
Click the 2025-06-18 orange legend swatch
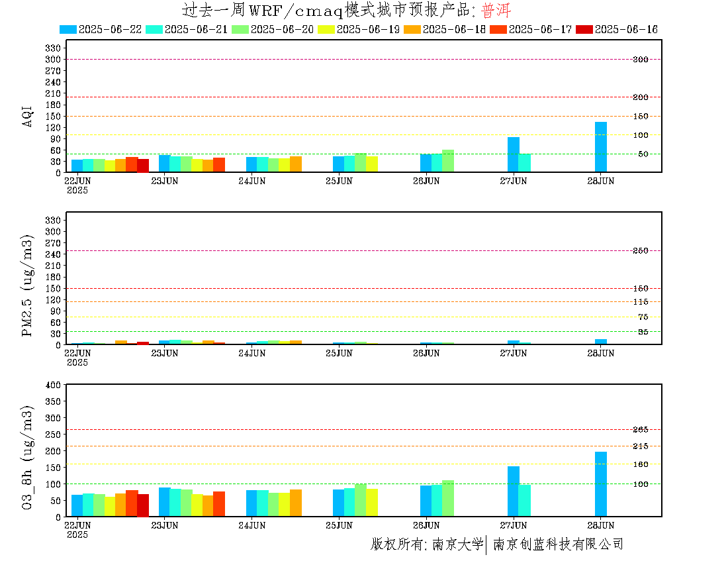pos(412,29)
